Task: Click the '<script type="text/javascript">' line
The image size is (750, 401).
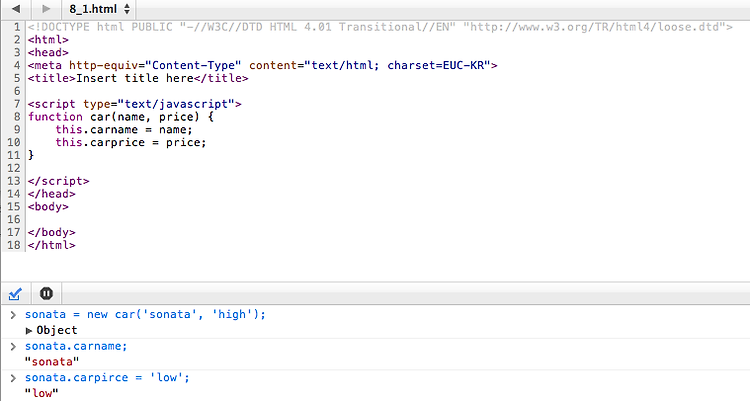Action: (x=134, y=104)
